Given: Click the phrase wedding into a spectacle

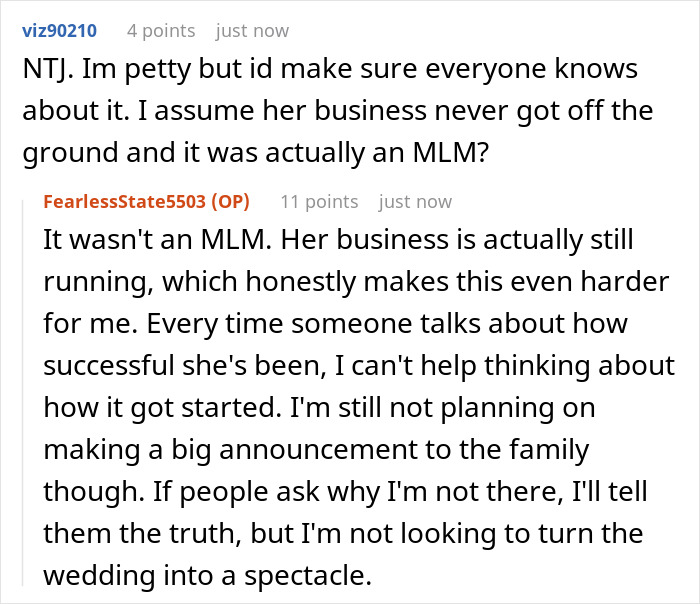Looking at the screenshot, I should (208, 575).
